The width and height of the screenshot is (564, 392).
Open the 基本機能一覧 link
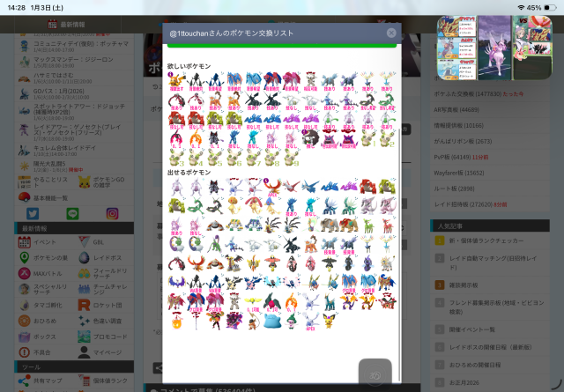[44, 197]
